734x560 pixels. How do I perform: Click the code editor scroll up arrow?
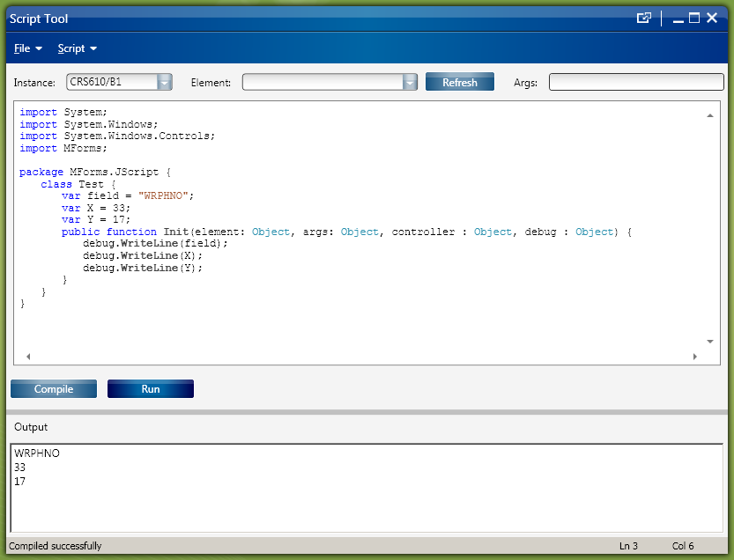click(710, 115)
